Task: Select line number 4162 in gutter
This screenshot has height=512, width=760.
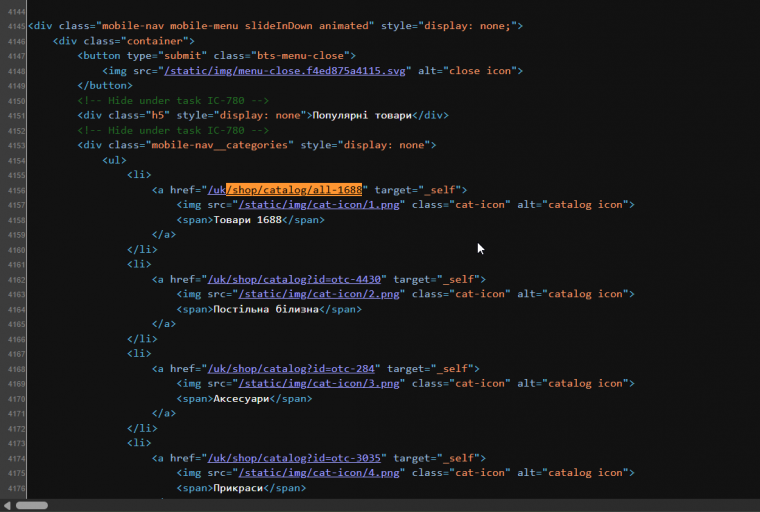Action: (x=16, y=280)
